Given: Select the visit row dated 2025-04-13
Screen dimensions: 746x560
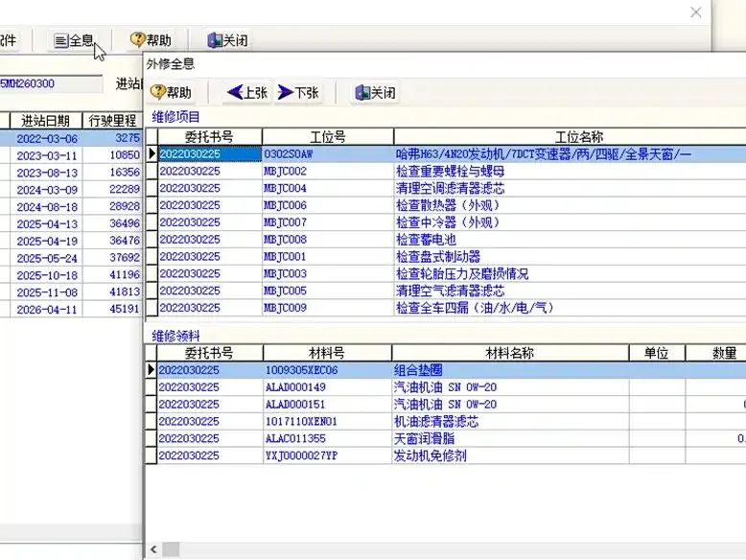Looking at the screenshot, I should click(x=71, y=224).
